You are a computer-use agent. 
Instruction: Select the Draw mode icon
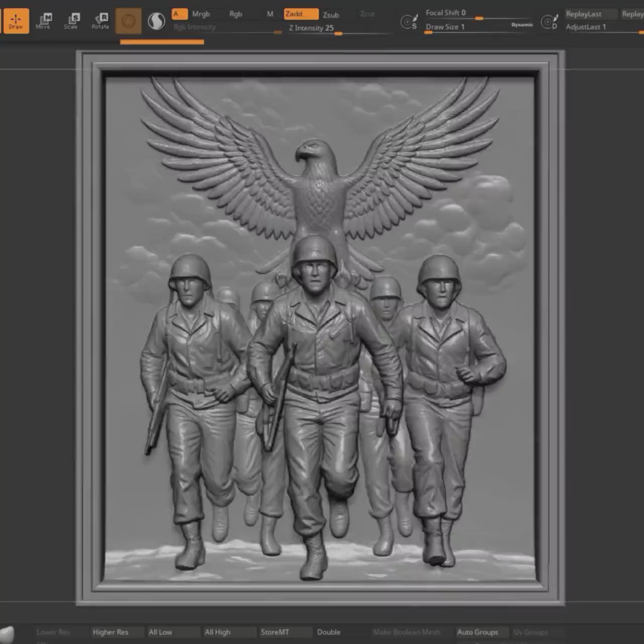(x=16, y=21)
